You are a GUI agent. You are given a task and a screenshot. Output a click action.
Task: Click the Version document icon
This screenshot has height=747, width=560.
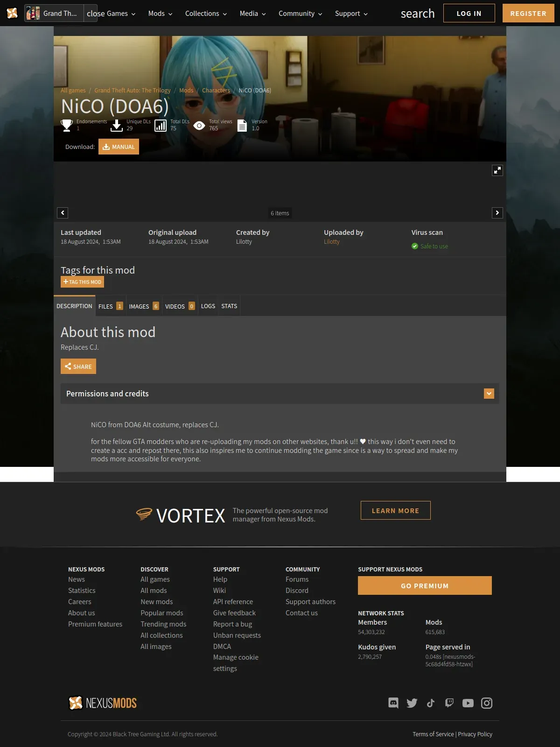242,125
